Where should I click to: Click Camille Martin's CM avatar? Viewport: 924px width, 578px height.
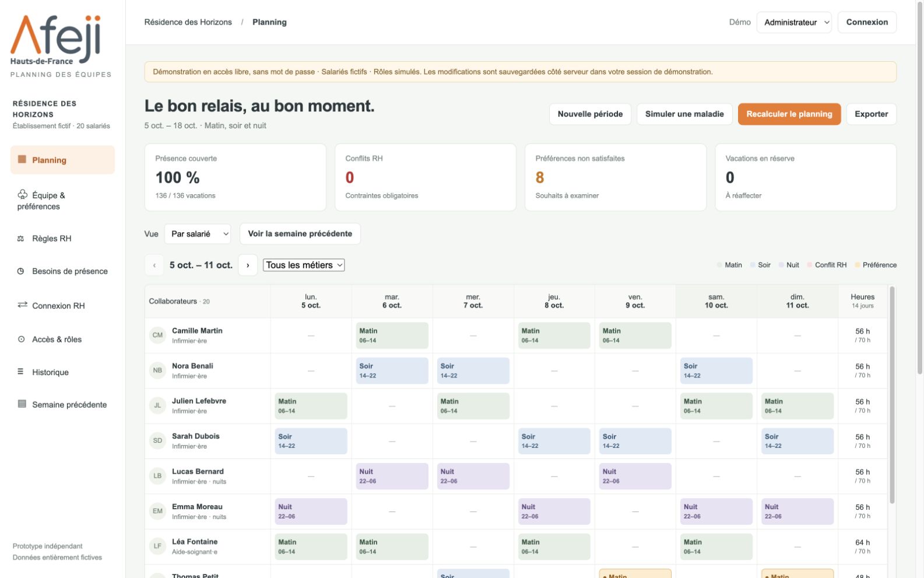[157, 335]
